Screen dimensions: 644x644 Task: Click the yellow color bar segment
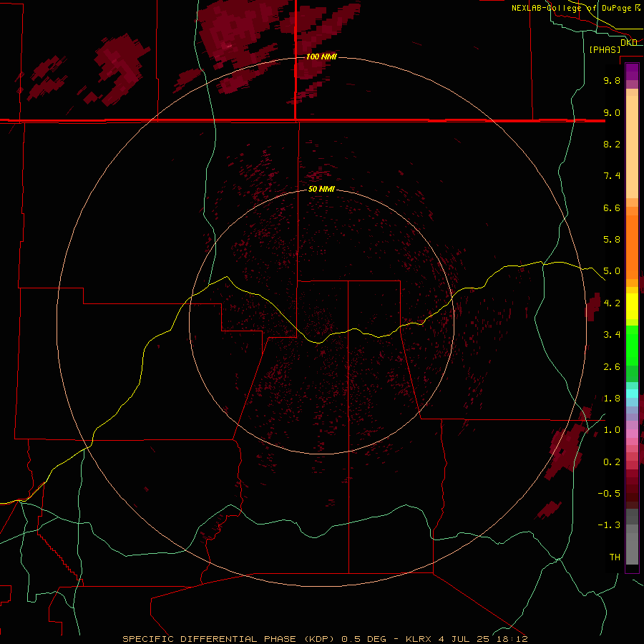632,306
